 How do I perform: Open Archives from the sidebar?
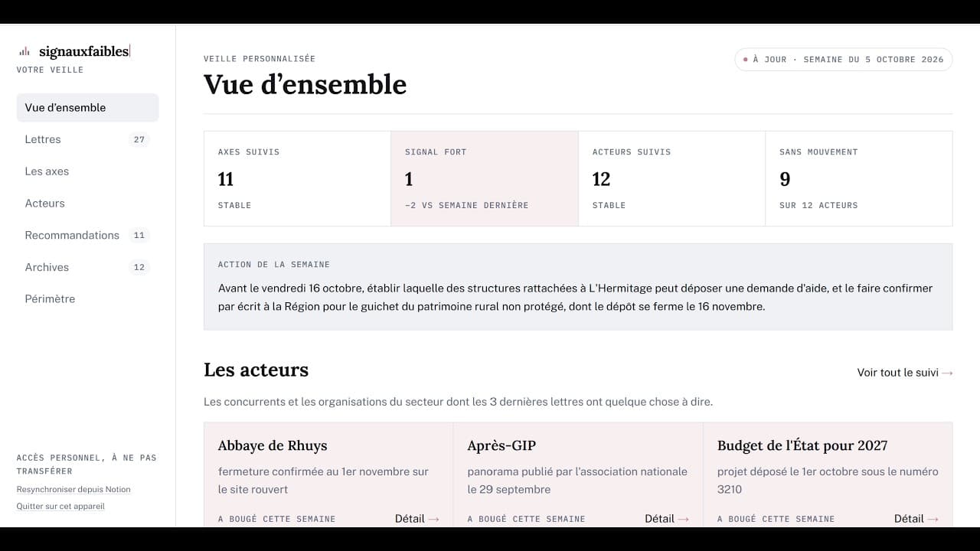(x=87, y=267)
